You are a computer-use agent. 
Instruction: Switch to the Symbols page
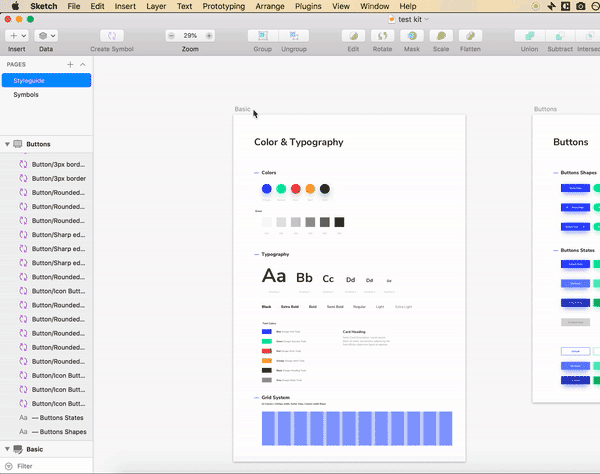(x=27, y=95)
